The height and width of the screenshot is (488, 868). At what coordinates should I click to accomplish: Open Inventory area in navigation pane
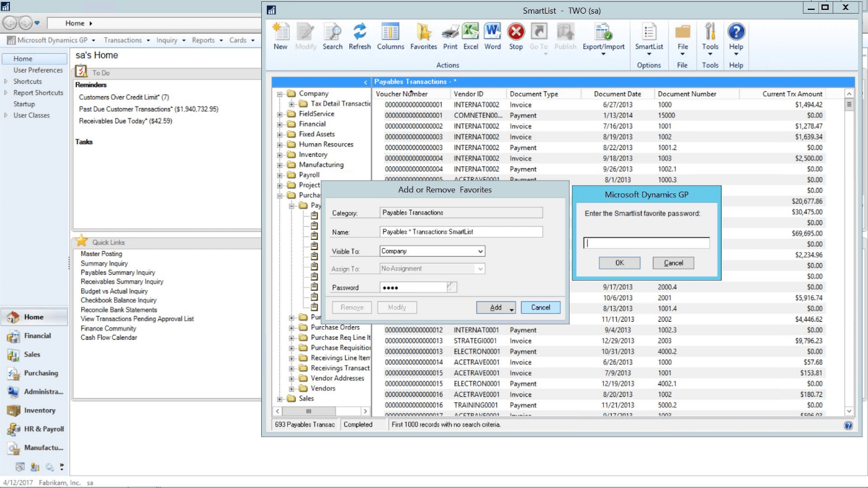(40, 410)
